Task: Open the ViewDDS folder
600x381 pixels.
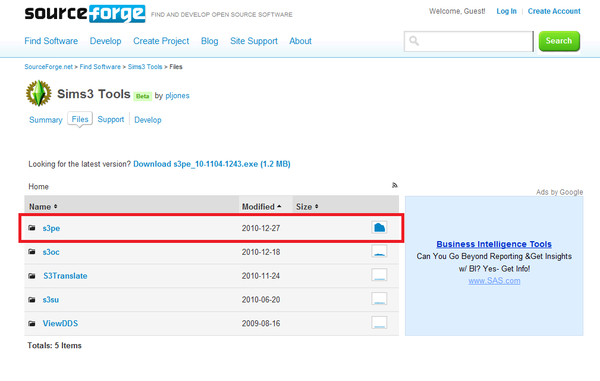Action: 60,324
